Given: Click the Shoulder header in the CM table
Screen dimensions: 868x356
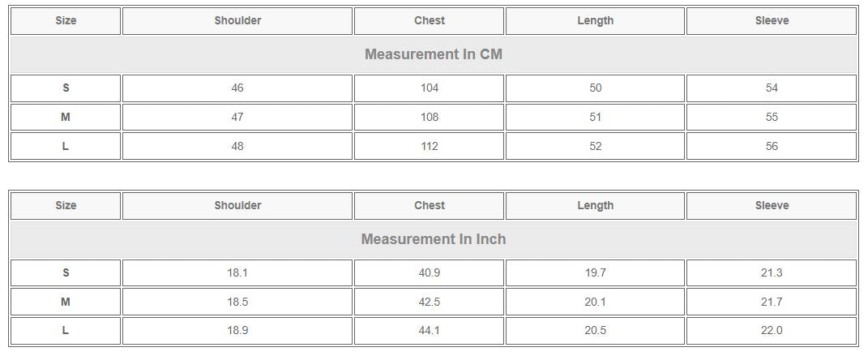Looking at the screenshot, I should pyautogui.click(x=237, y=21).
